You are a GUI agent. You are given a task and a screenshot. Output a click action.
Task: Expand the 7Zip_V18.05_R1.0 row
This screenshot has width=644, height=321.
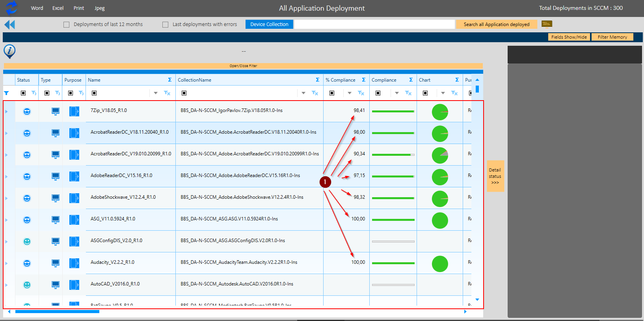coord(6,112)
